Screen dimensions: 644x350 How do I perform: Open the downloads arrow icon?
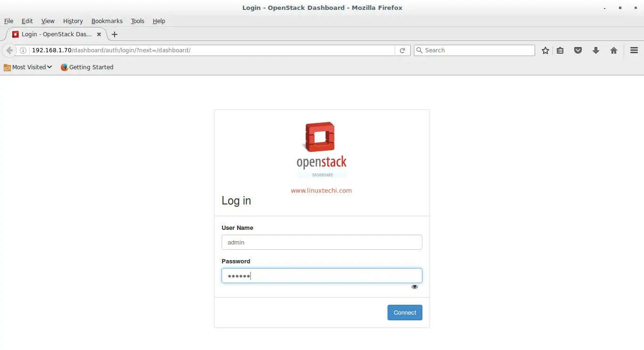596,50
